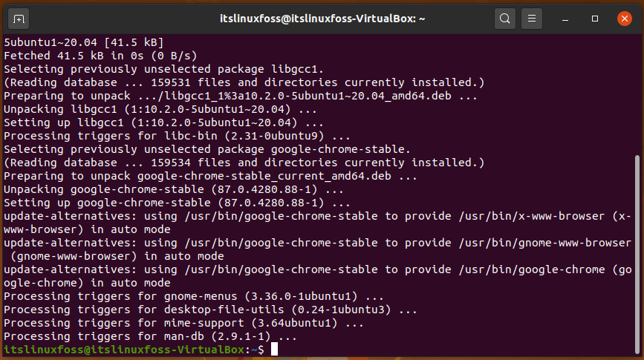The image size is (644, 360).
Task: Click the "Fetched 41.5 kB" output line
Action: coord(100,56)
